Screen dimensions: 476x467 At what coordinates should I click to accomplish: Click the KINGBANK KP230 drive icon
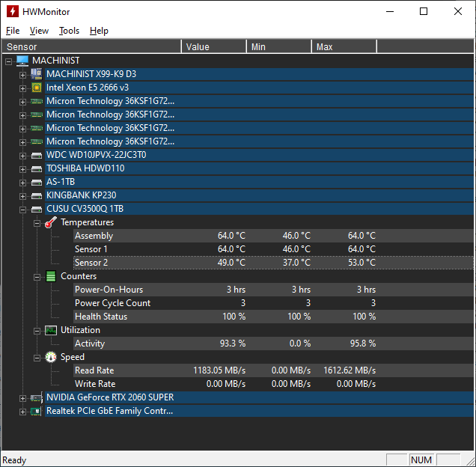[37, 196]
